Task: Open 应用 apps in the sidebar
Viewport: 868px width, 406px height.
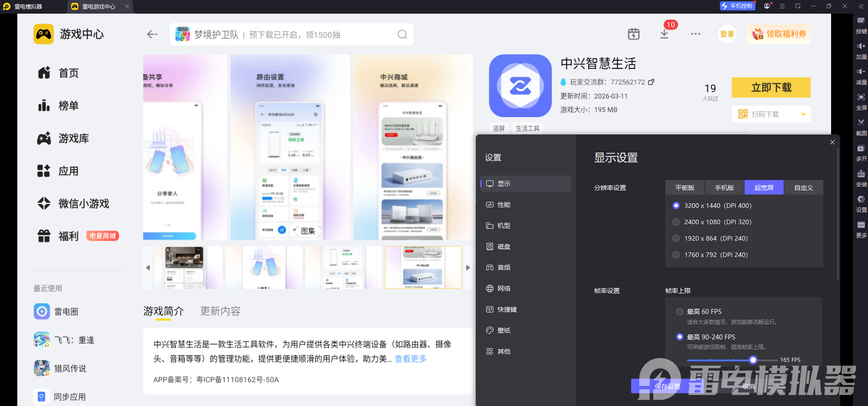Action: [x=58, y=171]
